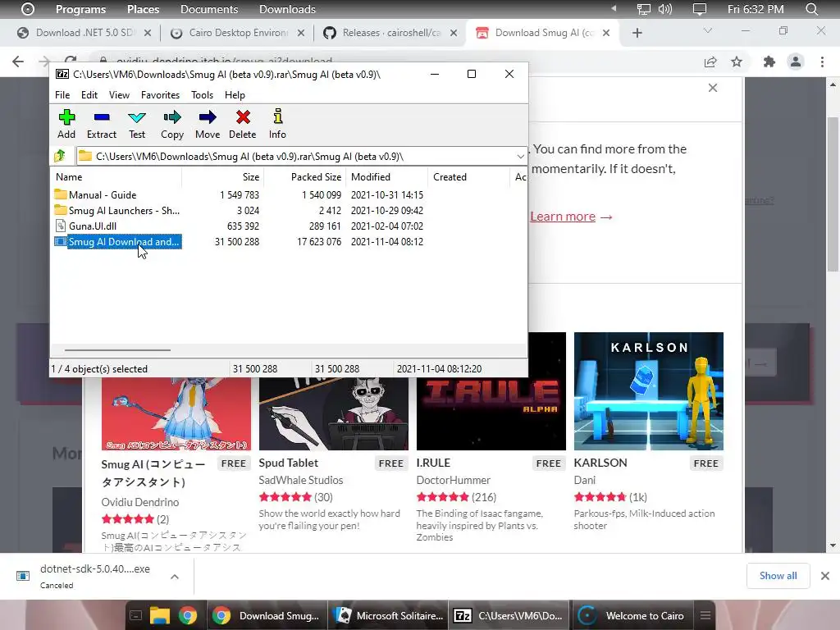
Task: Open the Cairo Programs menu
Action: 81,9
